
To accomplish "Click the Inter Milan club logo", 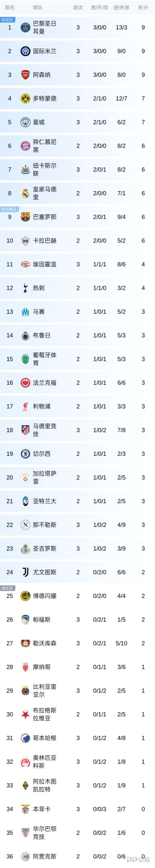I will pyautogui.click(x=25, y=51).
